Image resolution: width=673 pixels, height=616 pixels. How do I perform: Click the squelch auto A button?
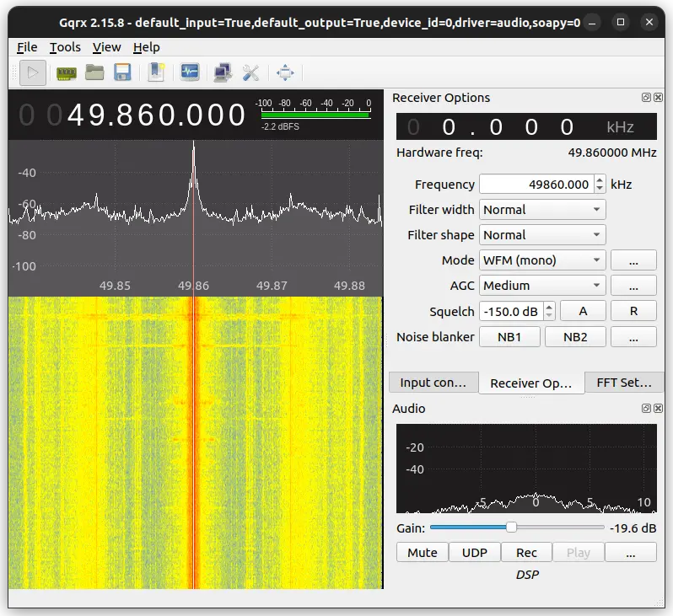(x=583, y=311)
